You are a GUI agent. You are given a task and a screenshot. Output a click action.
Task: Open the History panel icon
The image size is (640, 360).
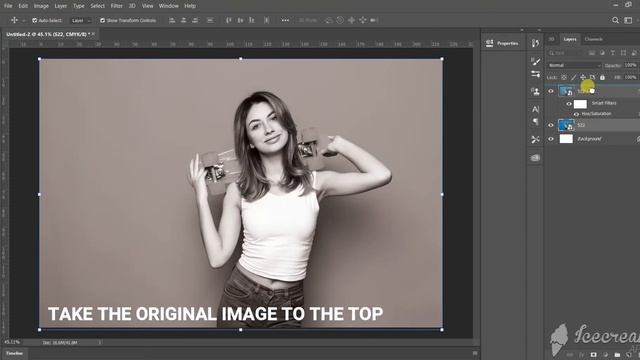pos(535,43)
